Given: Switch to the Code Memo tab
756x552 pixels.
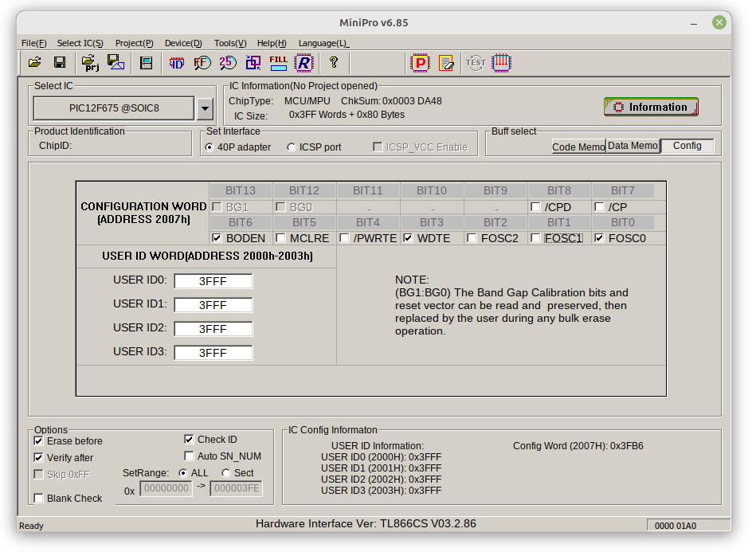Looking at the screenshot, I should coord(578,147).
